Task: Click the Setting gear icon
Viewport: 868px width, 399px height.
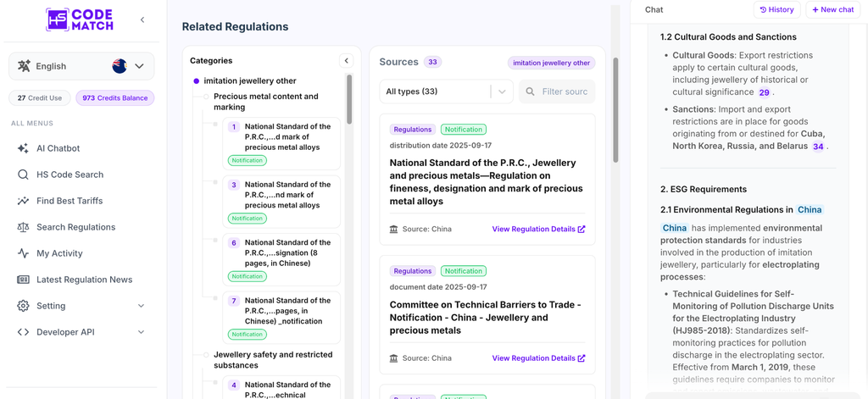Action: (x=23, y=306)
